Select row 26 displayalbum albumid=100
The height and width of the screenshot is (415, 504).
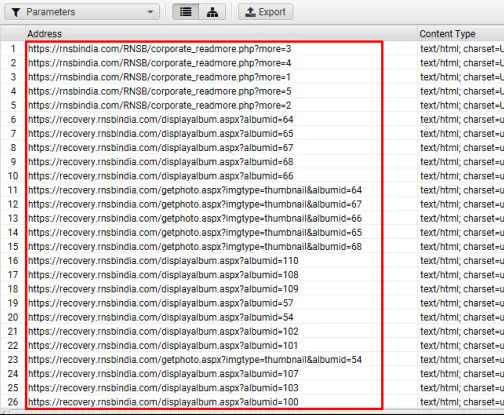[x=163, y=402]
